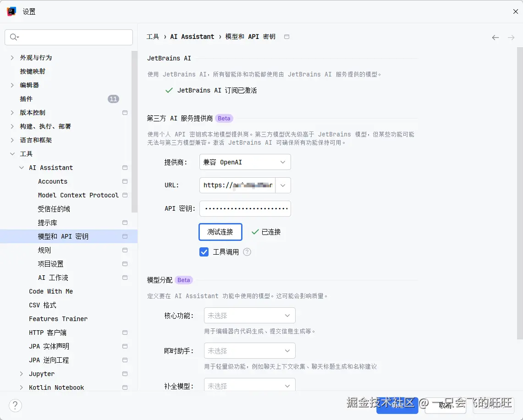Image resolution: width=523 pixels, height=420 pixels.
Task: Expand 版本控制 tree node
Action: [x=12, y=113]
